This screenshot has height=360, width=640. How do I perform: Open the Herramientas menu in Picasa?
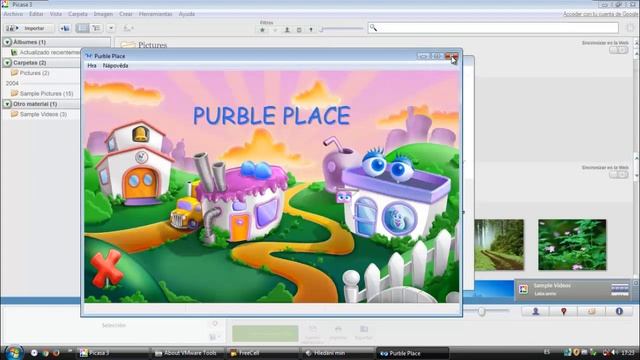point(156,14)
